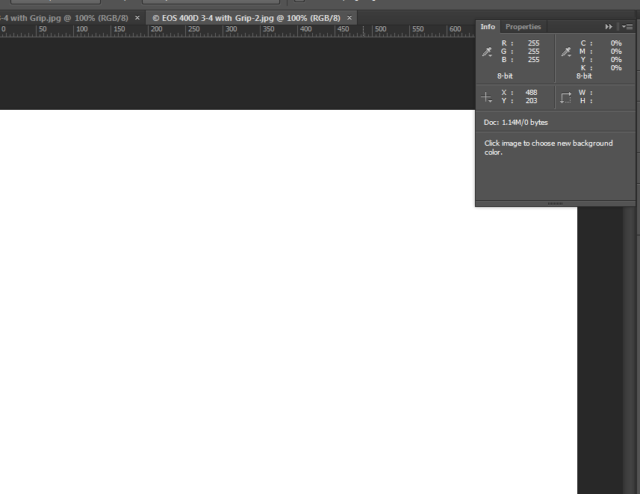Click the B value 255 readout
This screenshot has width=640, height=494.
click(x=533, y=60)
